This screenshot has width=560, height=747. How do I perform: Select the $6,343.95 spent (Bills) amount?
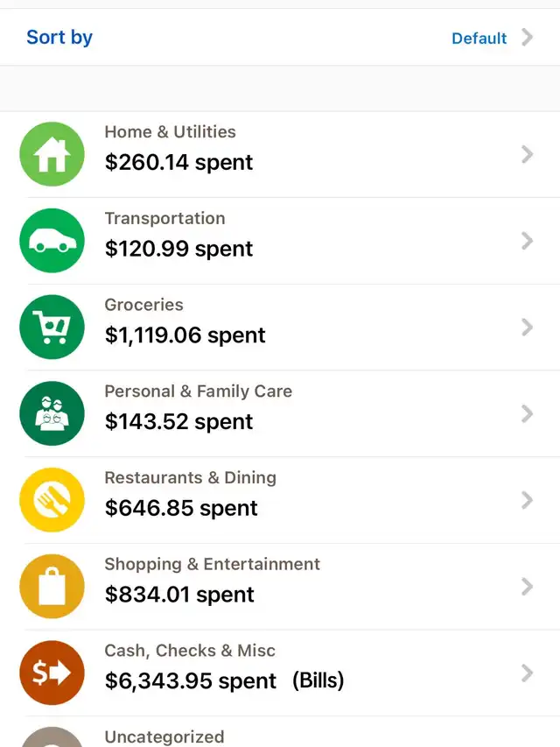point(224,680)
